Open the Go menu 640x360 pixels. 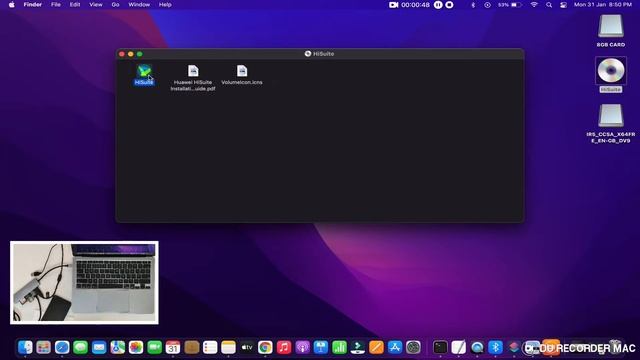point(116,4)
